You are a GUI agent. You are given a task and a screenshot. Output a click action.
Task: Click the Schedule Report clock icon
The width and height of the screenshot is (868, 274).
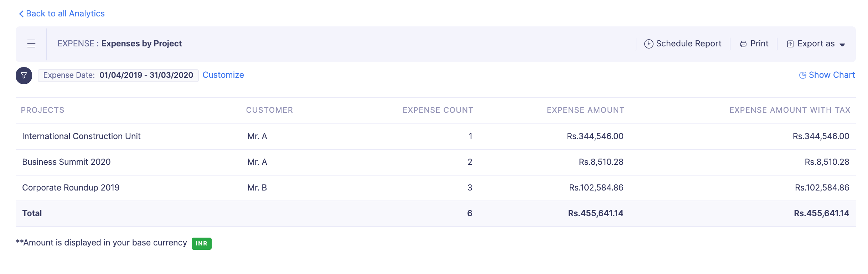coord(649,44)
